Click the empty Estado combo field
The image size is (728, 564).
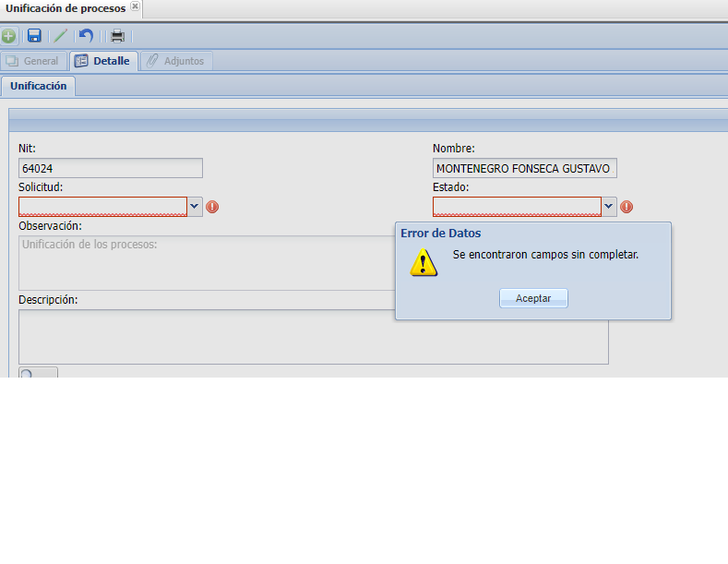(x=517, y=207)
